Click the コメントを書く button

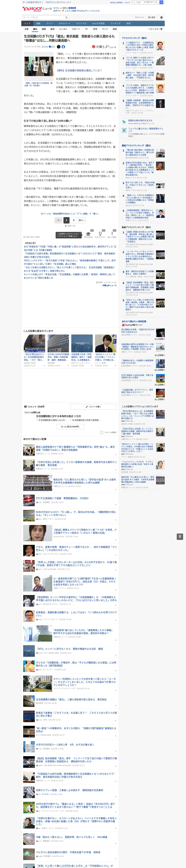click(x=93, y=407)
